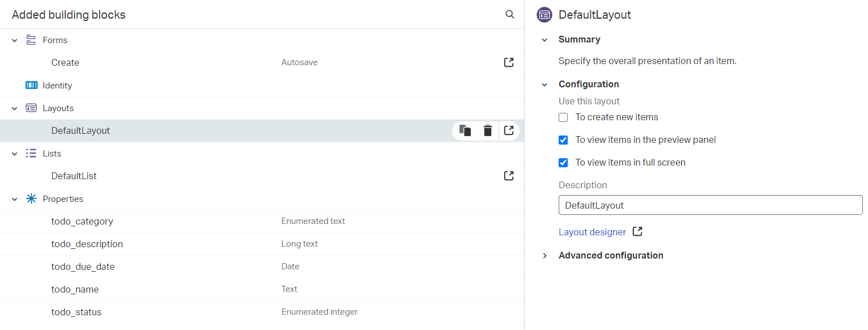Collapse the Lists group chevron
This screenshot has height=330, width=868.
(15, 154)
